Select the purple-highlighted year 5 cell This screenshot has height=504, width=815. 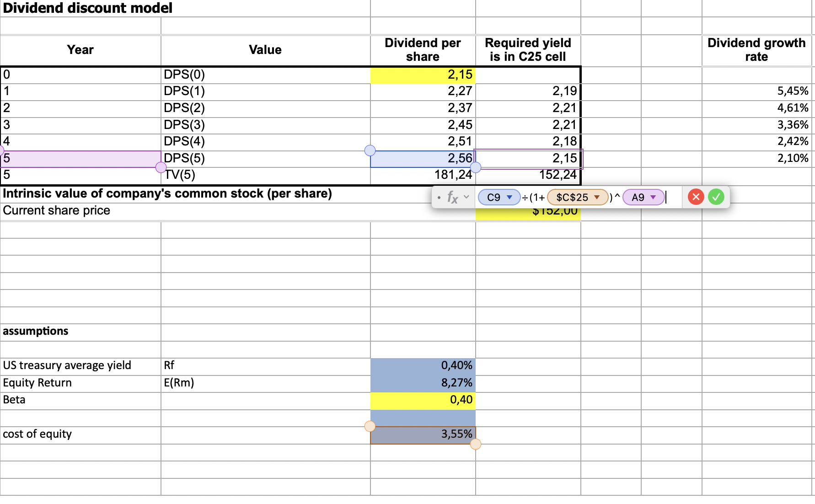[x=80, y=159]
